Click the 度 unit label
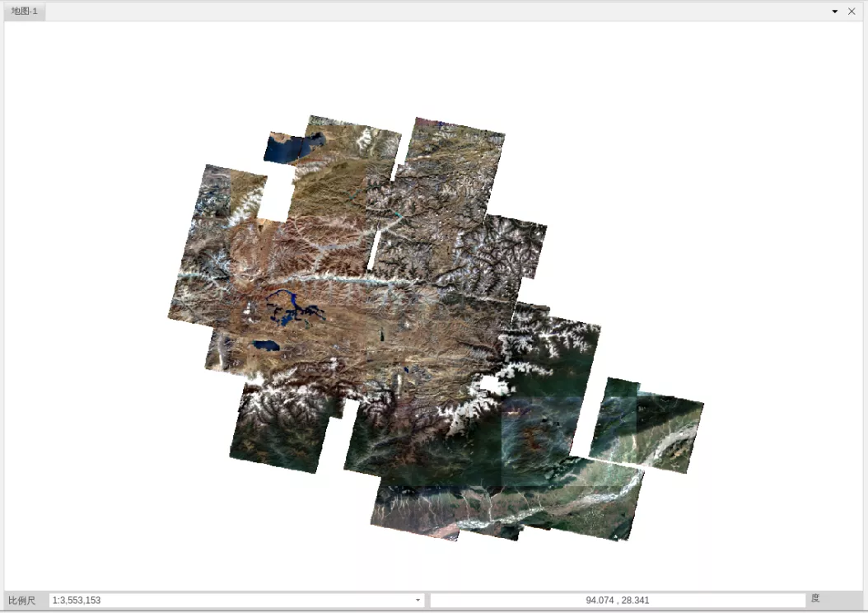The width and height of the screenshot is (868, 613). point(815,599)
